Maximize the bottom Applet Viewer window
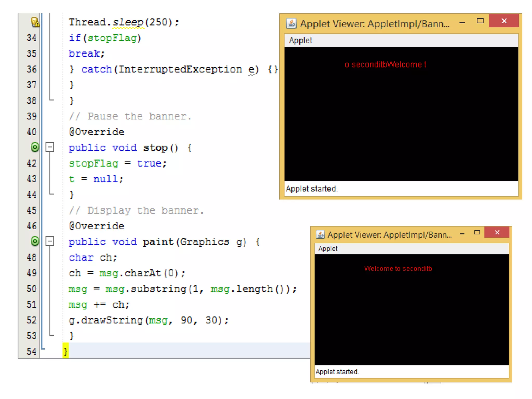Screen dimensions: 532x399 (x=477, y=232)
